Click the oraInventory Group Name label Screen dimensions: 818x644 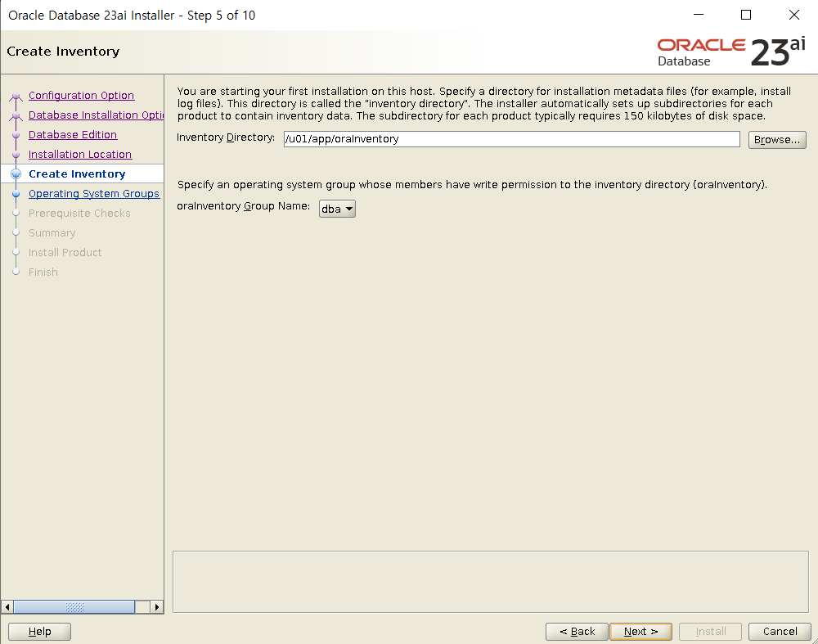coord(243,206)
